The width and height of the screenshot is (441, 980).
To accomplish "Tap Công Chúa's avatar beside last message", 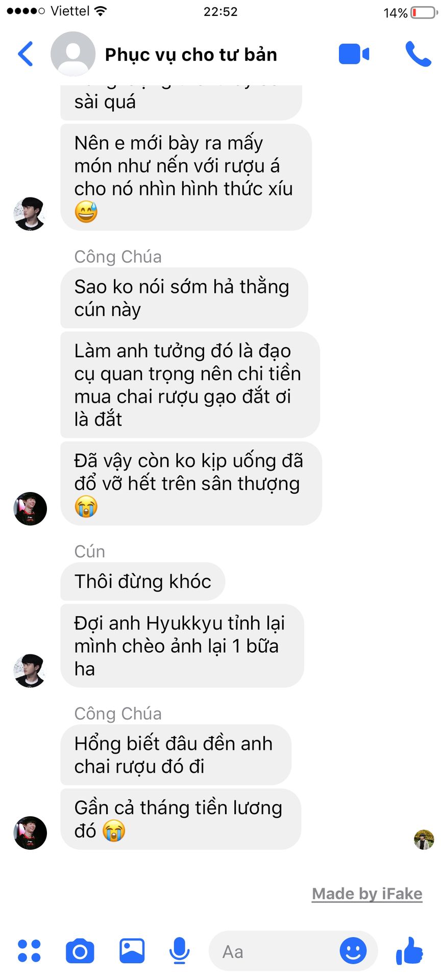I will 30,833.
